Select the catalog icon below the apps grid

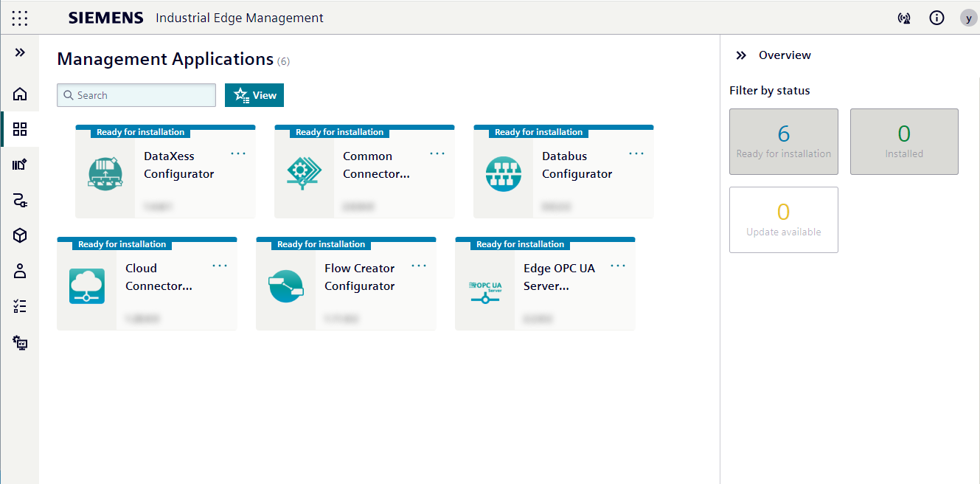click(x=19, y=165)
